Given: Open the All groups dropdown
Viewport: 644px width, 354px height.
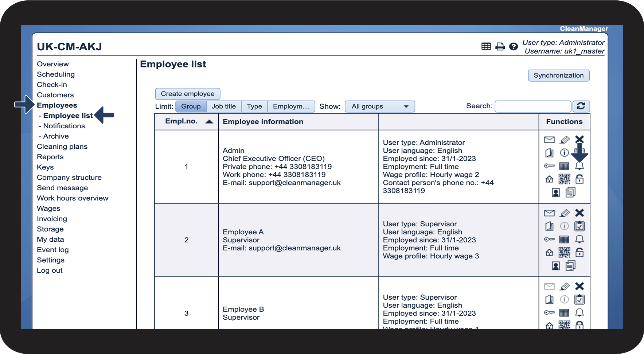Looking at the screenshot, I should coord(379,106).
